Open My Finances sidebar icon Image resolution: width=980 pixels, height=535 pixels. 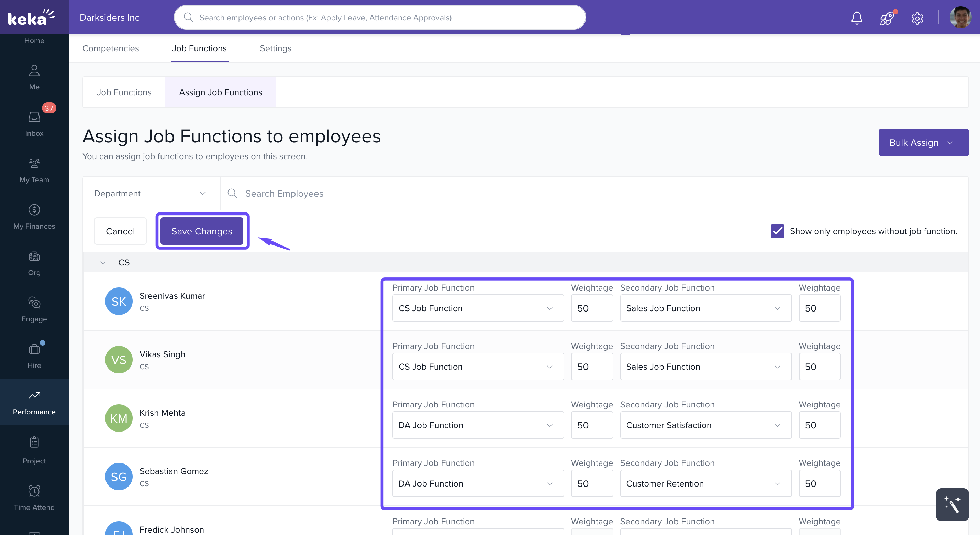pos(34,217)
